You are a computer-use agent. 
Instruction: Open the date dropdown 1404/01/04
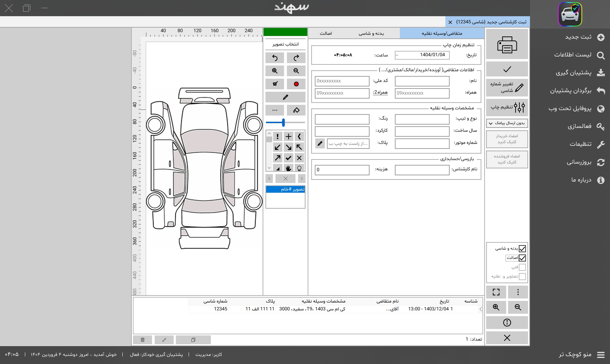[397, 55]
